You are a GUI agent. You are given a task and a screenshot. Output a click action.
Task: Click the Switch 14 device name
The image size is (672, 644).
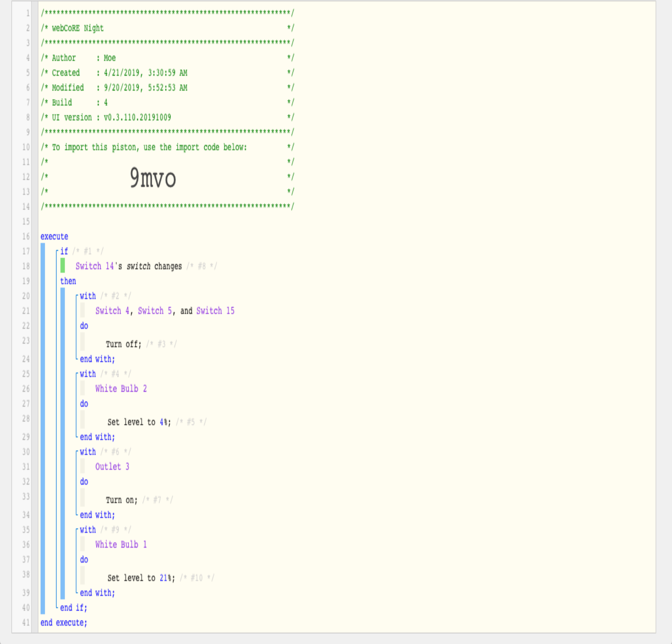pos(94,266)
